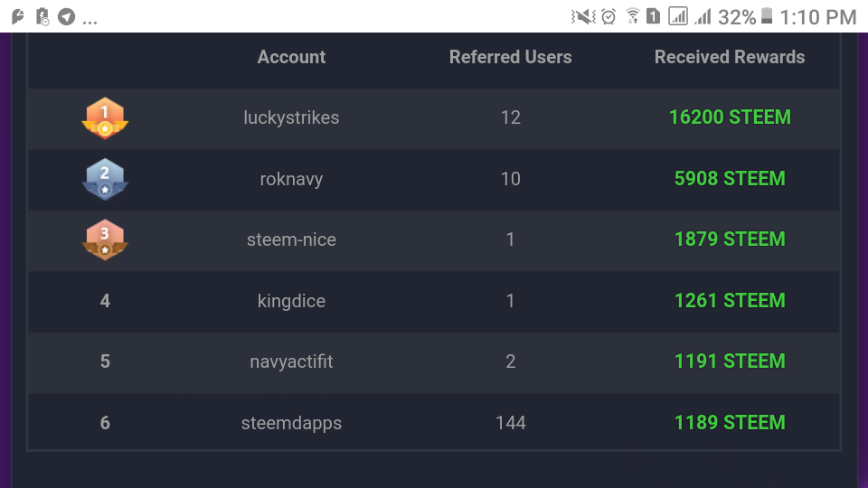Image resolution: width=868 pixels, height=488 pixels.
Task: Click the 144 referred users count
Action: [x=510, y=423]
